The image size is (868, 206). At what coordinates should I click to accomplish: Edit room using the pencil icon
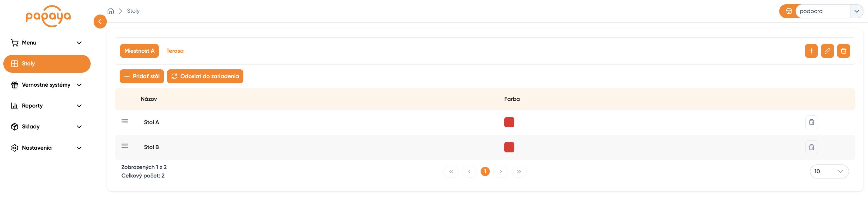(827, 51)
